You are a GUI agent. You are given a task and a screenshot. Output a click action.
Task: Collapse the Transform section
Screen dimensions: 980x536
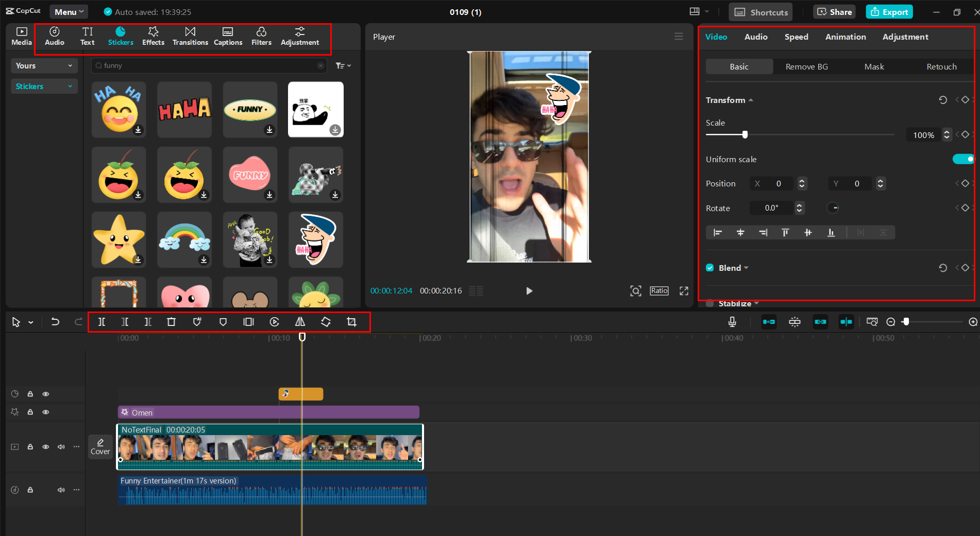[751, 99]
